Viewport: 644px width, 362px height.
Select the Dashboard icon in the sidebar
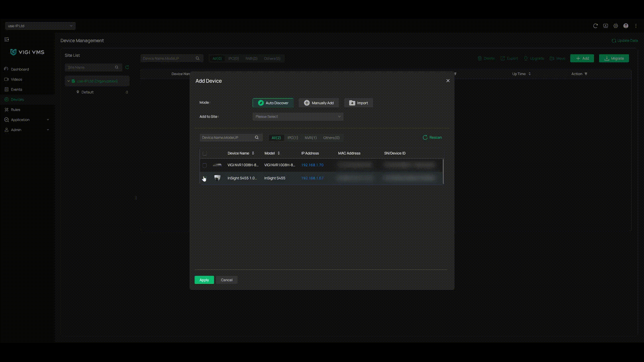(x=6, y=69)
